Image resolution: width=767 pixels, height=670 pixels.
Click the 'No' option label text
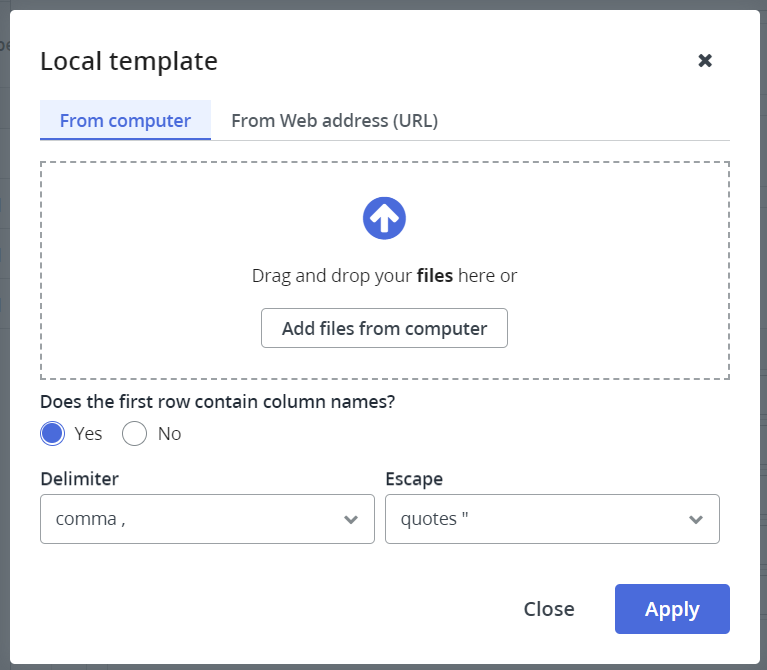169,434
